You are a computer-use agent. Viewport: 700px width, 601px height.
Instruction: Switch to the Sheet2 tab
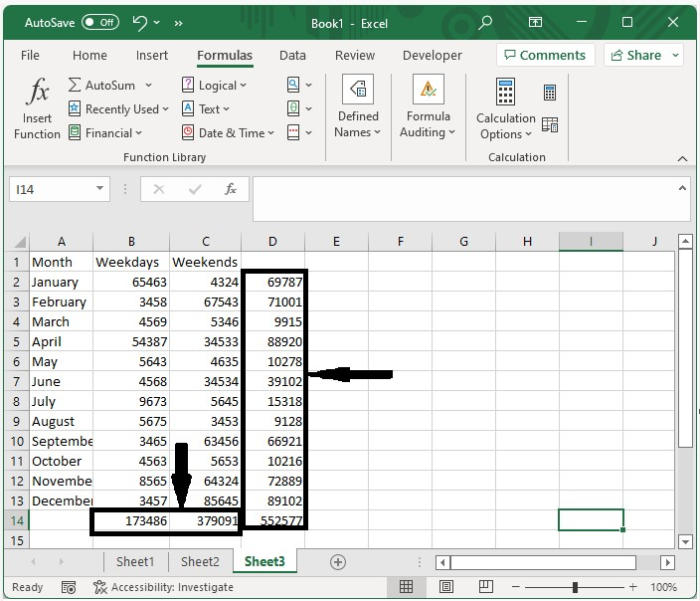pos(200,561)
